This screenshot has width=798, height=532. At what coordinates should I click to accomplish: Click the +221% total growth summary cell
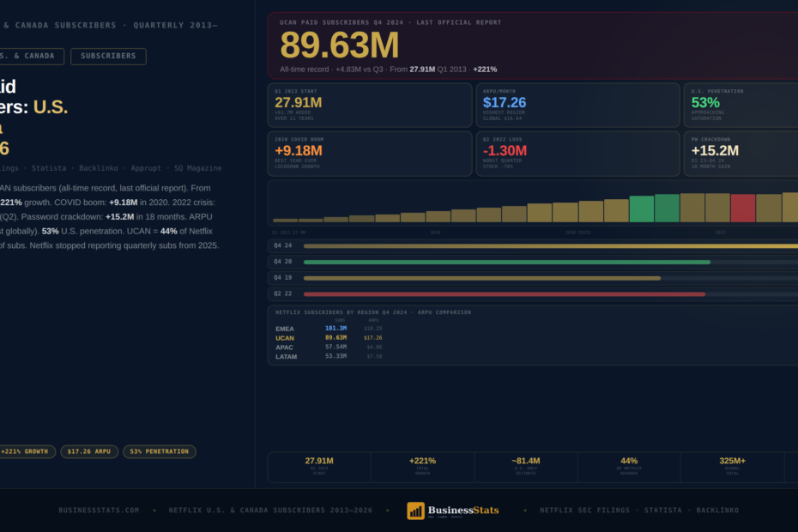tap(422, 466)
